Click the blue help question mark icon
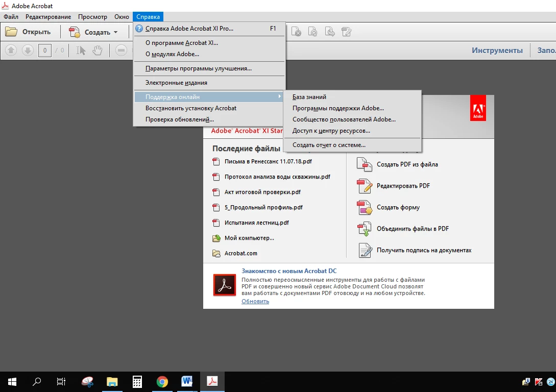The width and height of the screenshot is (556, 392). click(139, 29)
